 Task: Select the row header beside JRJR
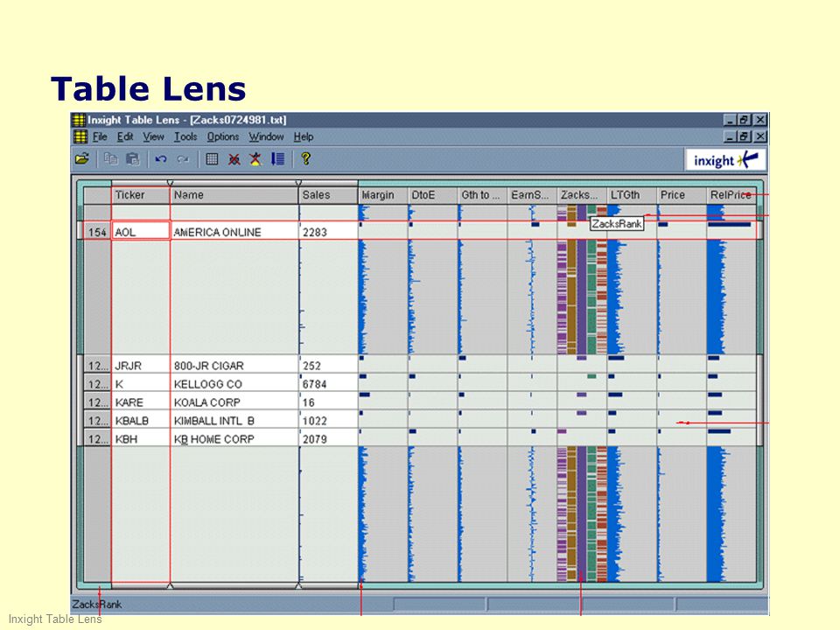97,366
